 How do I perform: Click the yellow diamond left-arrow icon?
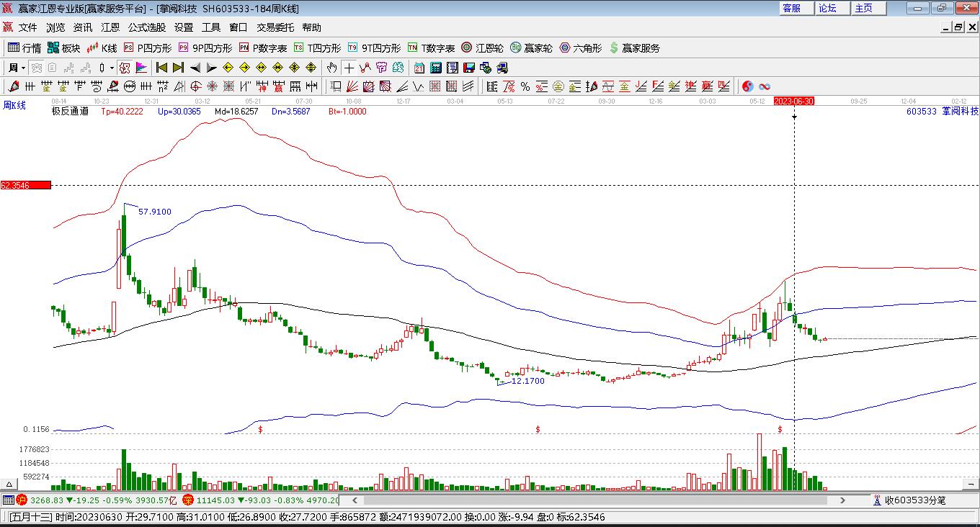pyautogui.click(x=228, y=68)
